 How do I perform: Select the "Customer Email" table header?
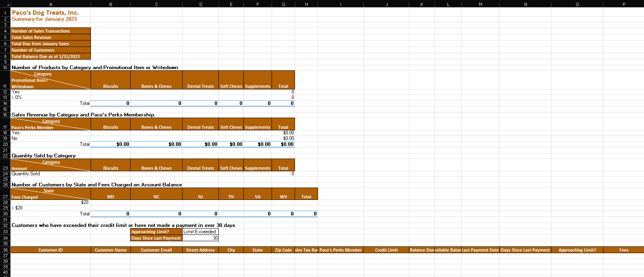pyautogui.click(x=156, y=250)
